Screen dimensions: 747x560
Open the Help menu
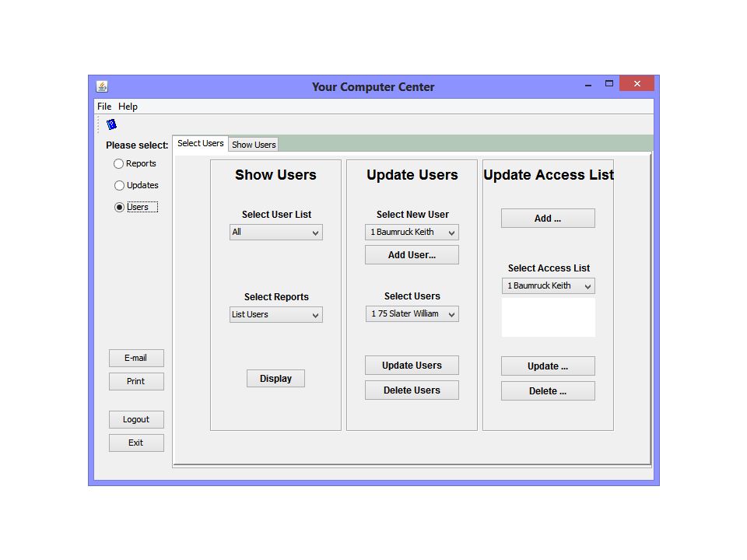(x=128, y=107)
